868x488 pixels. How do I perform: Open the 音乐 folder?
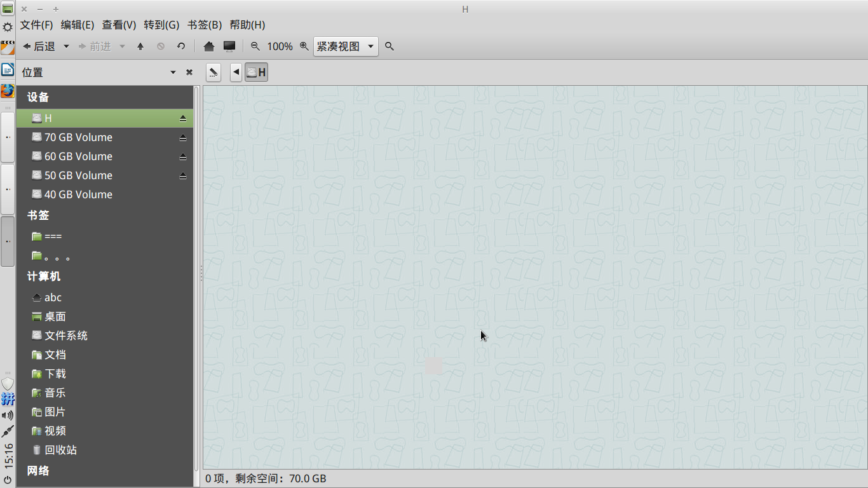(105, 393)
